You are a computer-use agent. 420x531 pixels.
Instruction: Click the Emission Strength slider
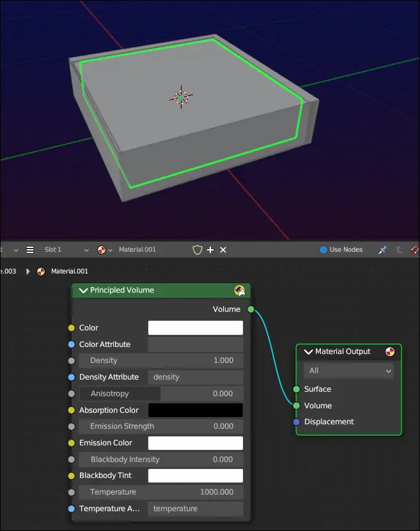point(161,426)
